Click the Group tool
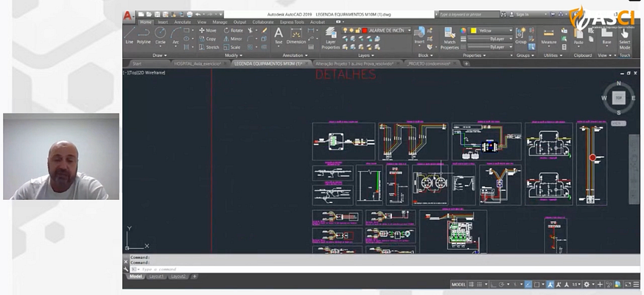 (x=521, y=35)
